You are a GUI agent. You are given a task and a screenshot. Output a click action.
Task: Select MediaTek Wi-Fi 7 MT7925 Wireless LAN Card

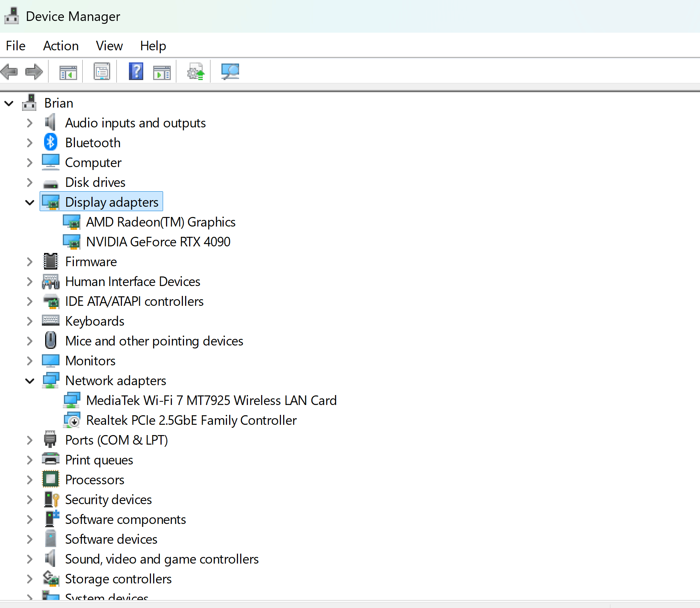point(212,400)
